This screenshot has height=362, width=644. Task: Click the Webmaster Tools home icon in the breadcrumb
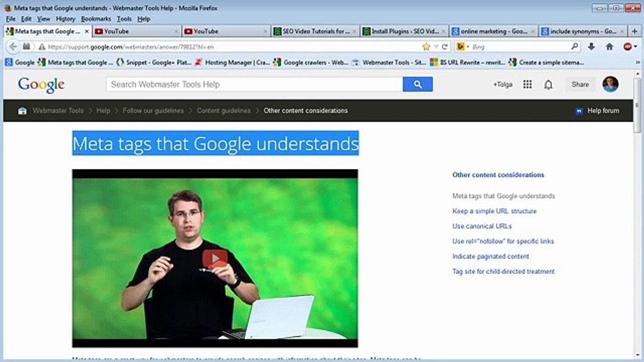(22, 111)
